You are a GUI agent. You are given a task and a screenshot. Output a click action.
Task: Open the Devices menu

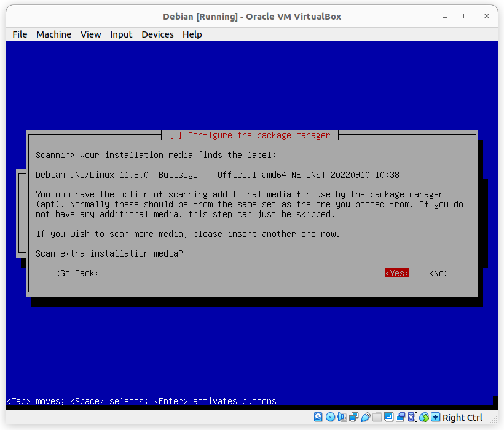coord(157,34)
